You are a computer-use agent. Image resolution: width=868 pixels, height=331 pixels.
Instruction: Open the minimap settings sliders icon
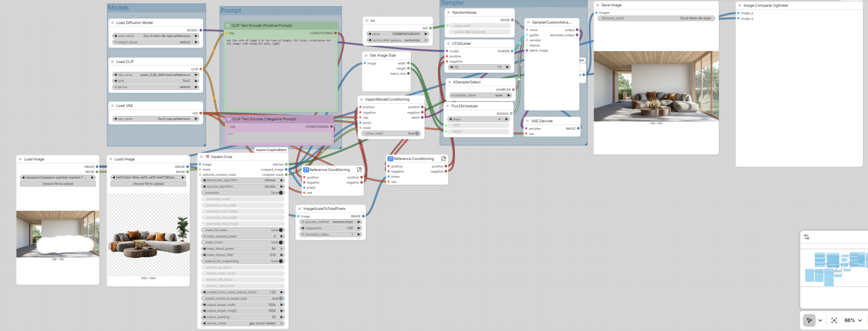[x=807, y=237]
